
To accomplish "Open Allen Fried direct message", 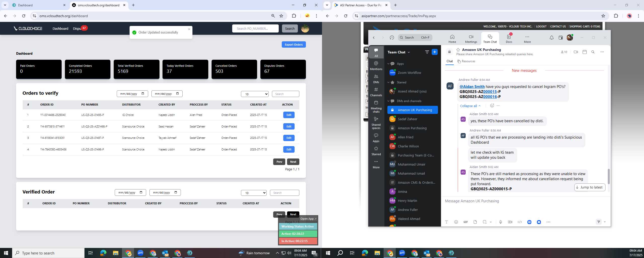I will [x=413, y=137].
